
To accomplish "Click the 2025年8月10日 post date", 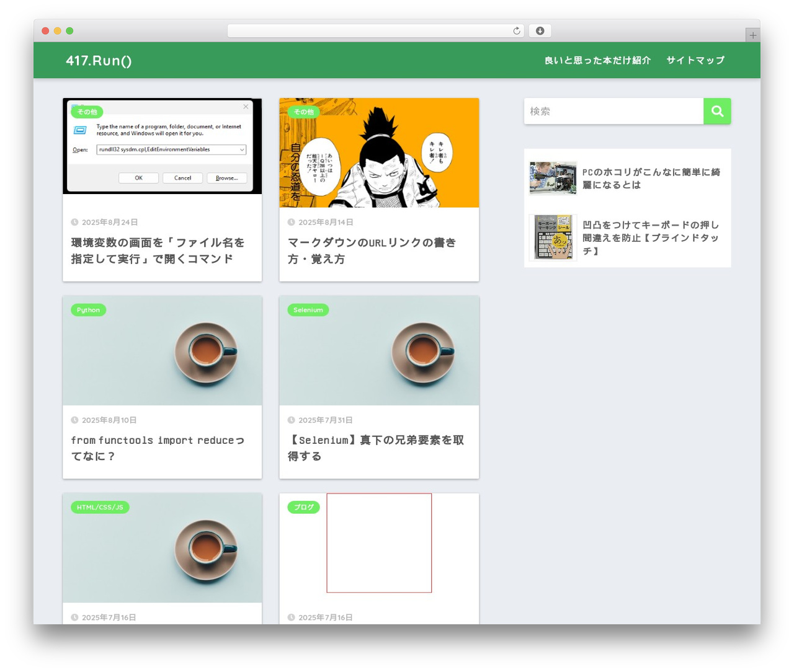I will 109,420.
